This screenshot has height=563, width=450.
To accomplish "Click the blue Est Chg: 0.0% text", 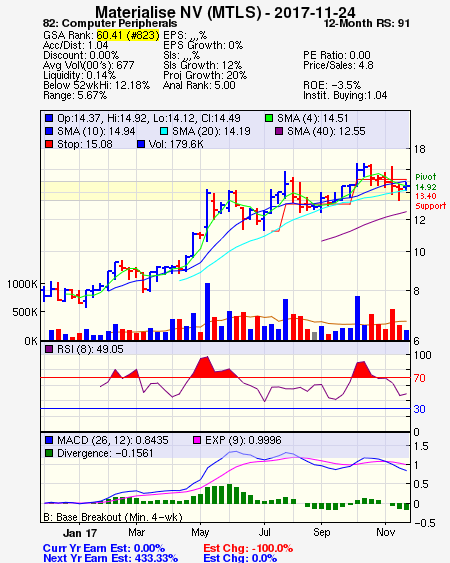I will tap(240, 558).
